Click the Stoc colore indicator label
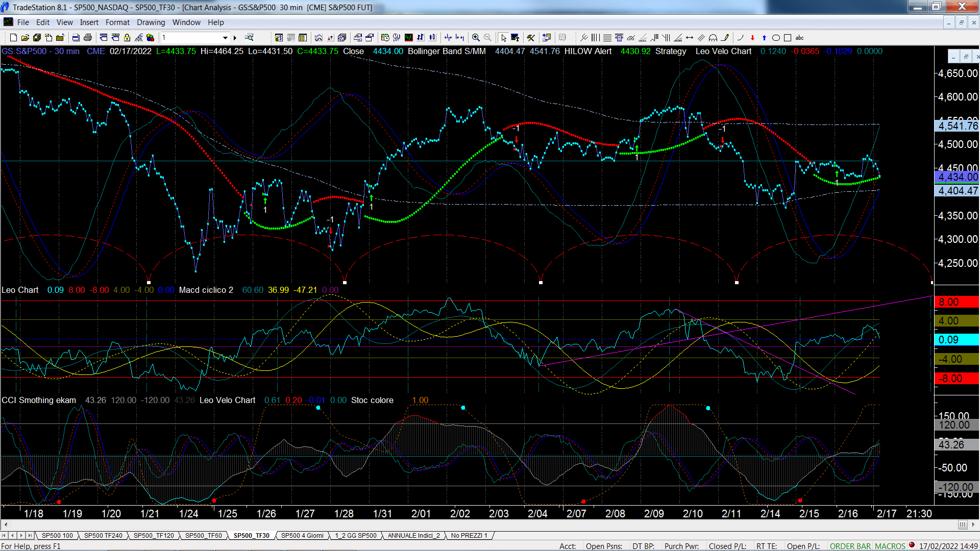The image size is (980, 551). [372, 400]
